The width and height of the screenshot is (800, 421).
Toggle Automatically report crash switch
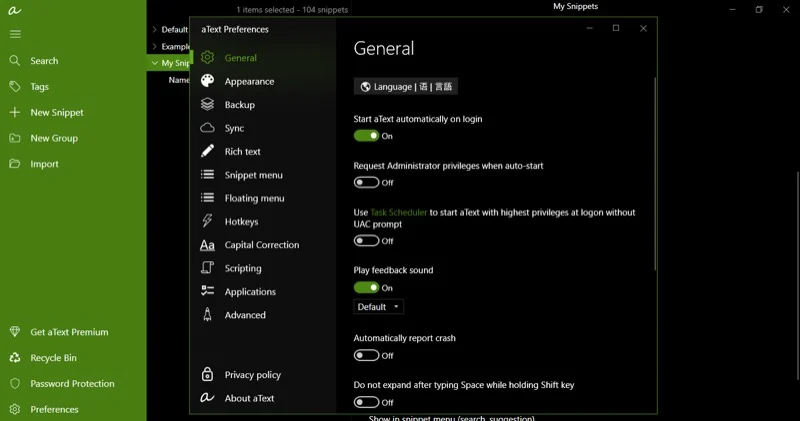point(366,355)
